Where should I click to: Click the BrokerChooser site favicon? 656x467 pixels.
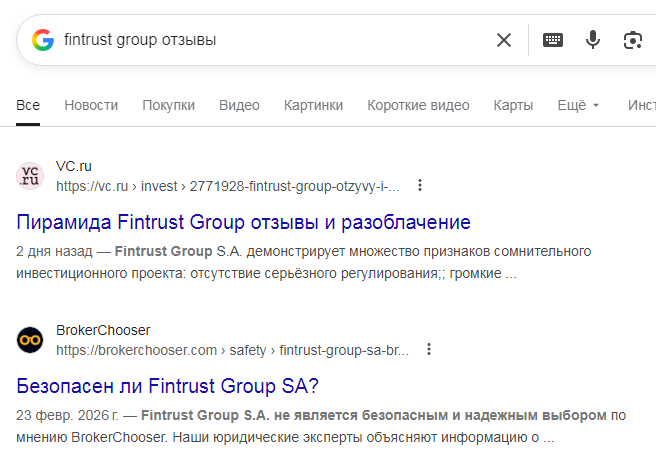click(x=30, y=340)
